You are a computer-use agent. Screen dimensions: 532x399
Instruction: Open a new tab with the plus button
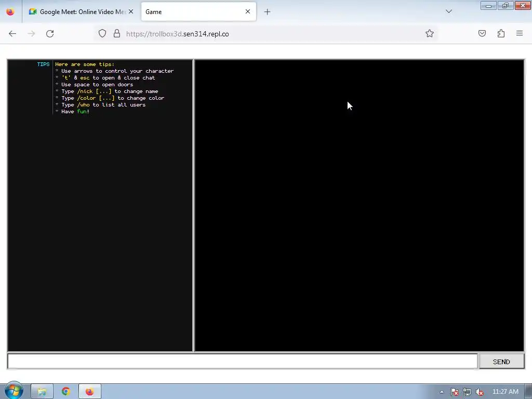coord(268,12)
